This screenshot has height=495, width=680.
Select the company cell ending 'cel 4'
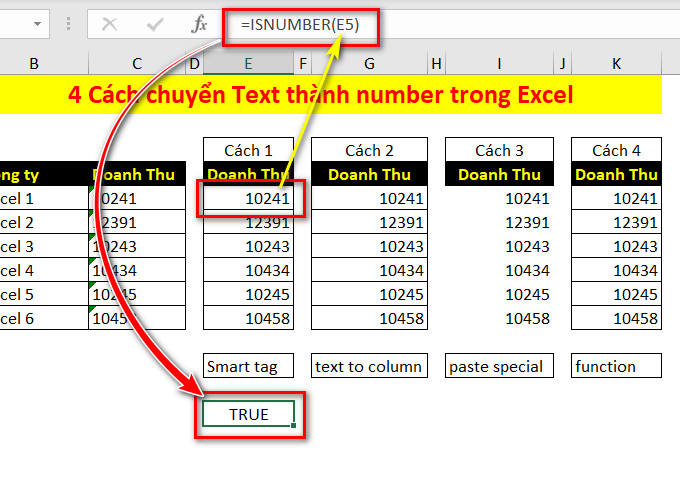point(44,270)
